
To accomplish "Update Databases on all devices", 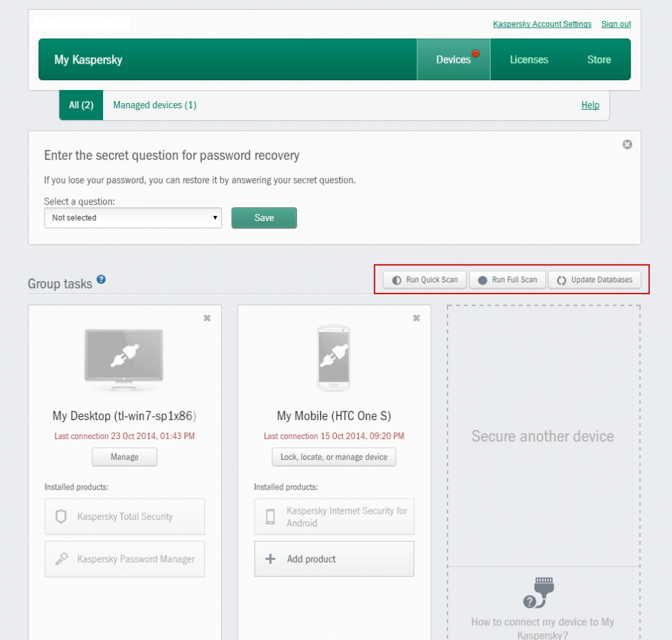I will point(595,280).
